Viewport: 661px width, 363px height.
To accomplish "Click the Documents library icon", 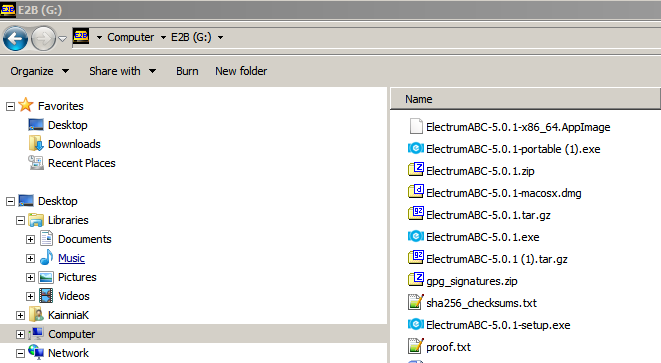I will pyautogui.click(x=46, y=238).
